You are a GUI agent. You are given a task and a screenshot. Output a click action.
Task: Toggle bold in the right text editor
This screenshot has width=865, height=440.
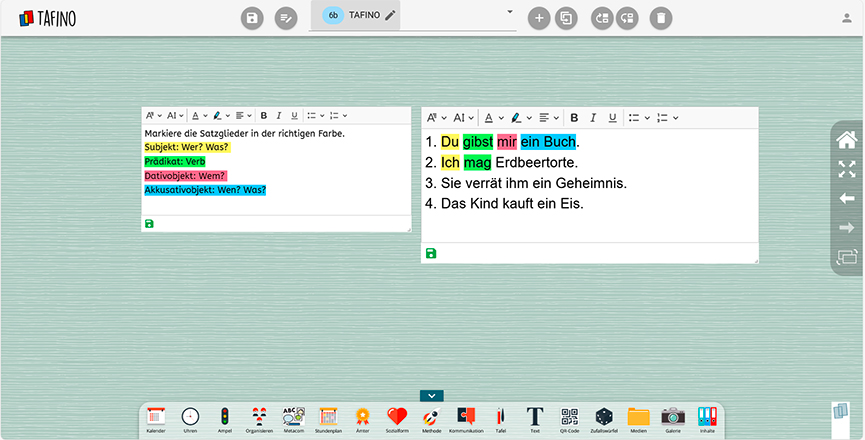pyautogui.click(x=574, y=118)
